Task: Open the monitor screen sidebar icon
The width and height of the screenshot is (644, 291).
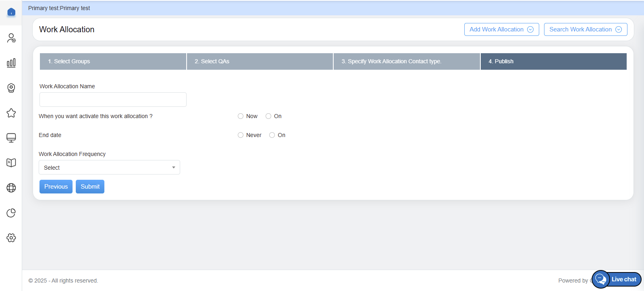Action: click(11, 138)
